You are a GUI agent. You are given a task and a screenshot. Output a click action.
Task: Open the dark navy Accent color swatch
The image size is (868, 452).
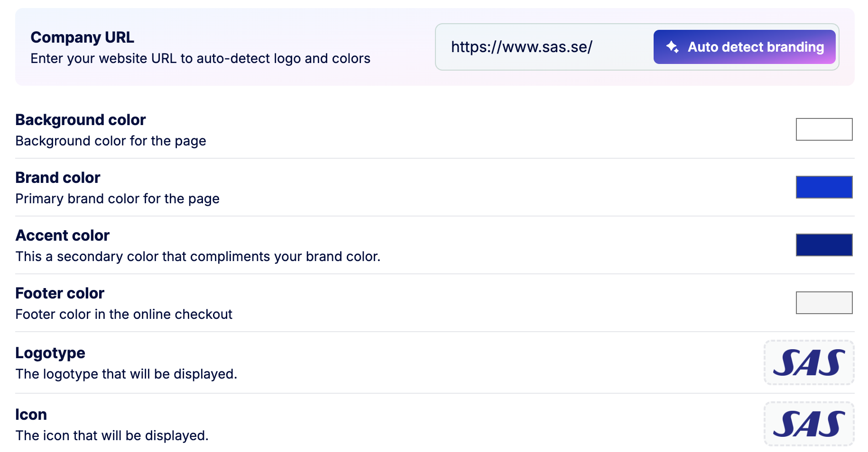point(824,245)
